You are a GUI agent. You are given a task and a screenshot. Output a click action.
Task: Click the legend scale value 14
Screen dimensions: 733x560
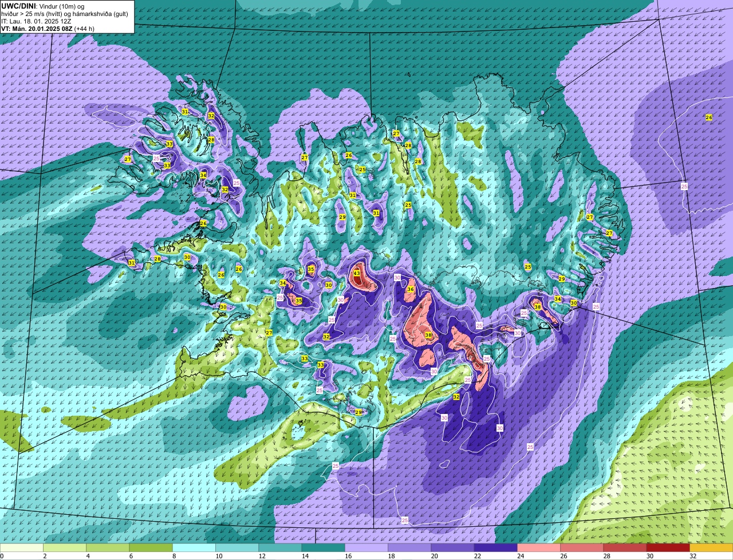coord(304,556)
